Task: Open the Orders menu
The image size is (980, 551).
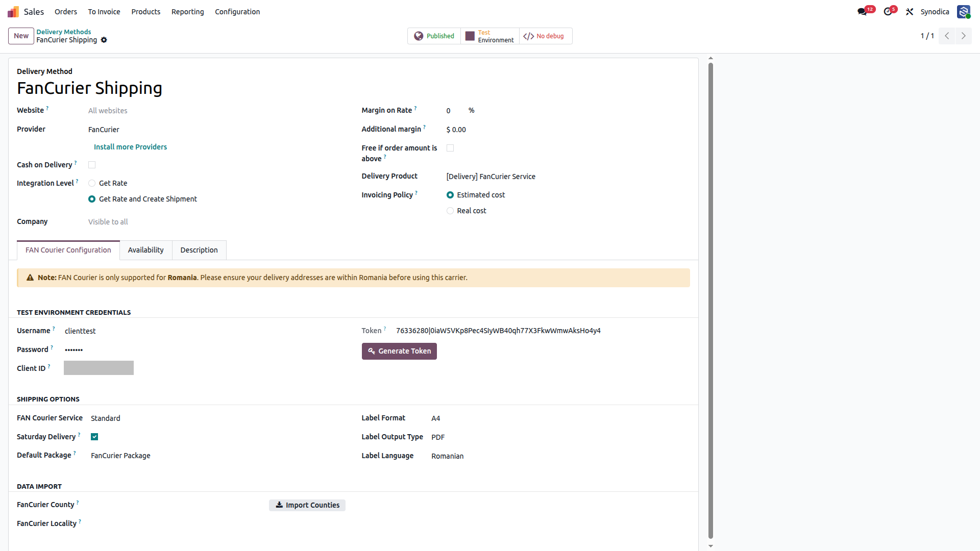Action: (x=66, y=12)
